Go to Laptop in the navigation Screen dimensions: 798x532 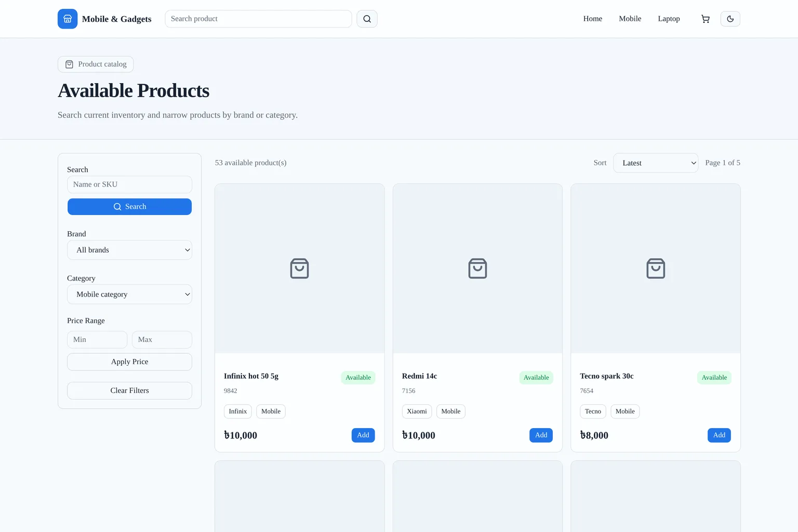669,19
